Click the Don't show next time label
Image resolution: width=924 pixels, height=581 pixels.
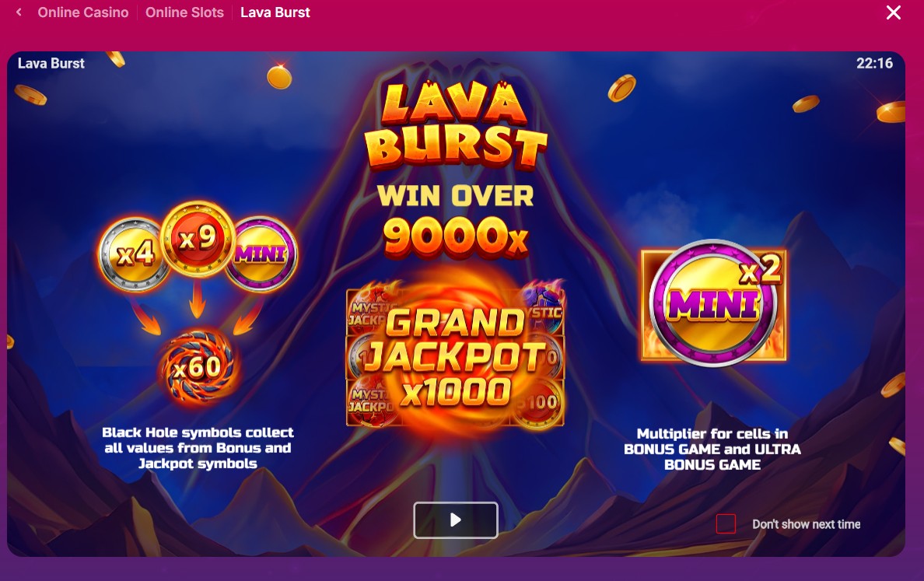pos(806,524)
